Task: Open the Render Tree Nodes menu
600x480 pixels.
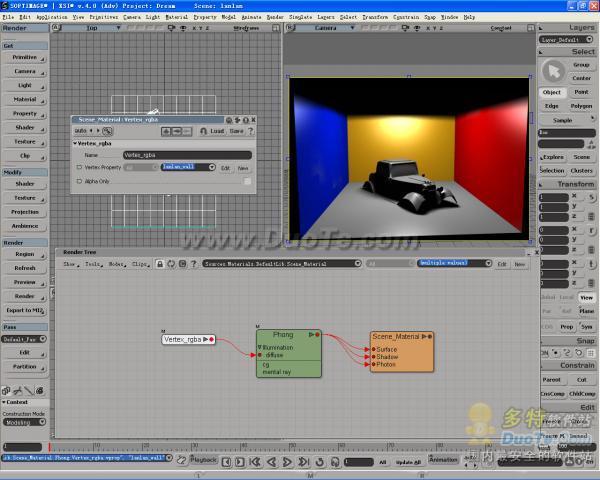Action: coord(116,264)
